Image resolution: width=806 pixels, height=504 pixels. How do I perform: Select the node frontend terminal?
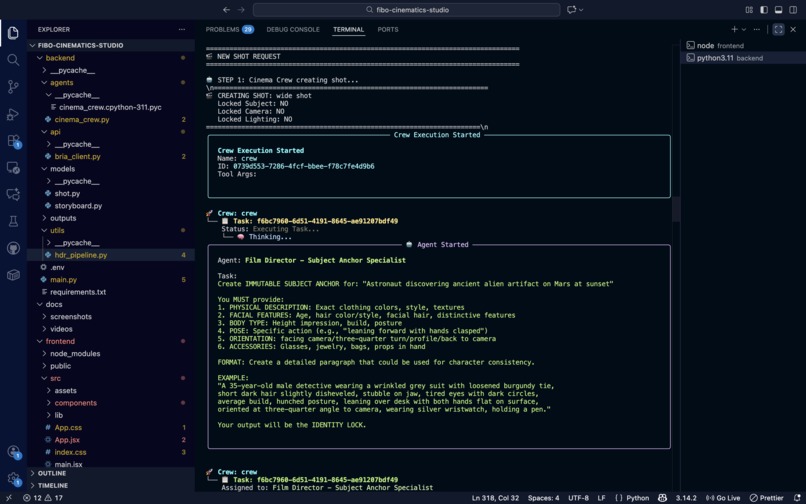[741, 45]
